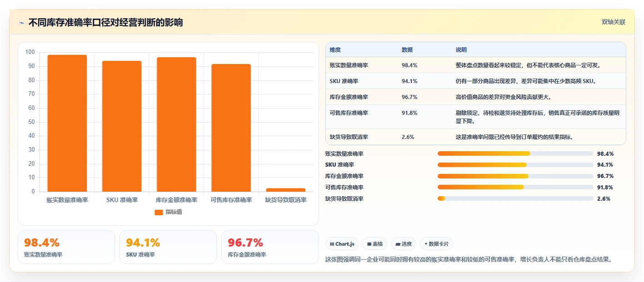Select the 数据卡片 tag chip
This screenshot has width=644, height=282.
coord(437,244)
